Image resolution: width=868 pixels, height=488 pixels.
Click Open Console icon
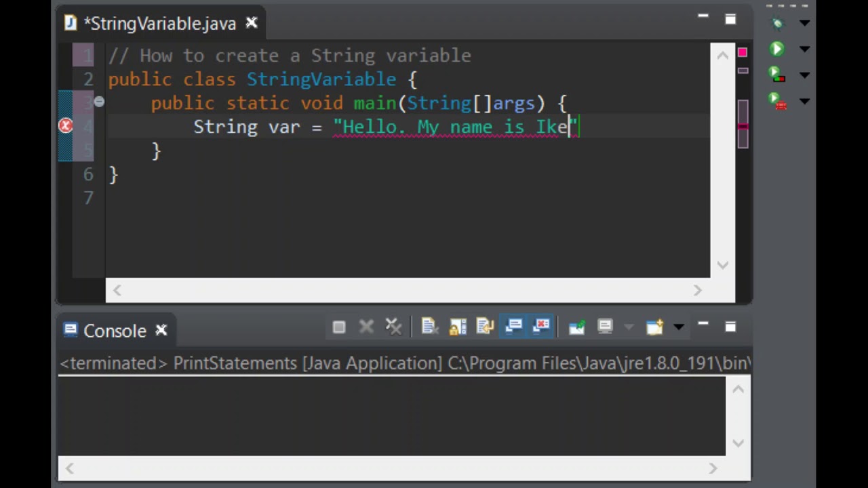pos(655,327)
